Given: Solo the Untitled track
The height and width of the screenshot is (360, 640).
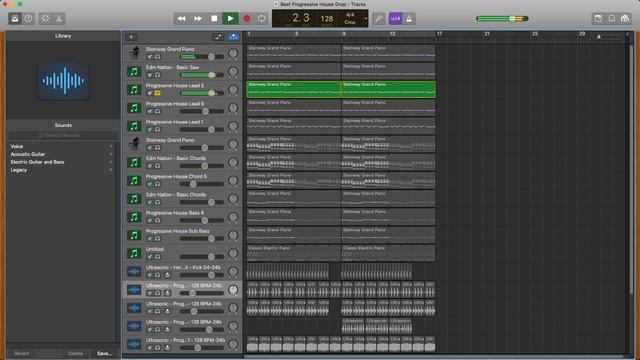Looking at the screenshot, I should (x=158, y=257).
